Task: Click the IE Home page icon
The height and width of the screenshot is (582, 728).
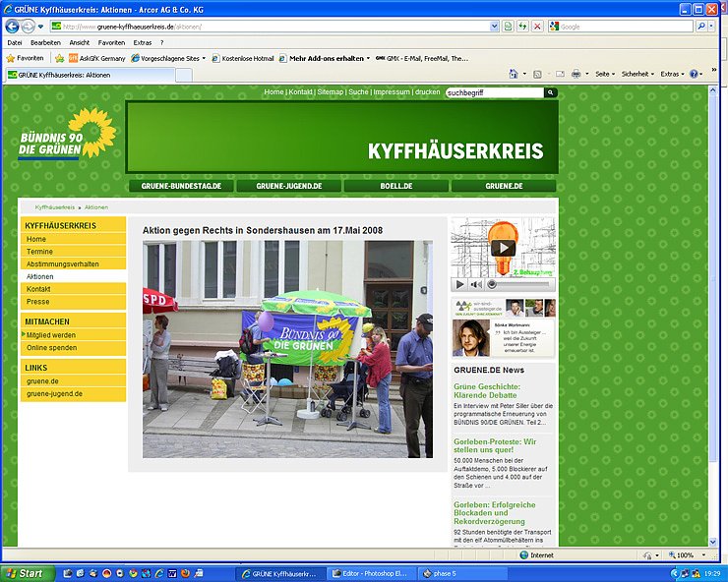Action: (x=513, y=74)
